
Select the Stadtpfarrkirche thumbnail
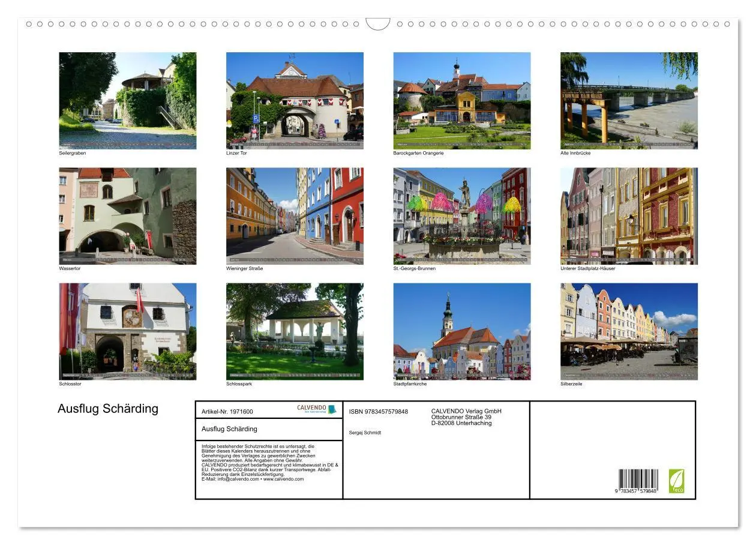tap(462, 331)
